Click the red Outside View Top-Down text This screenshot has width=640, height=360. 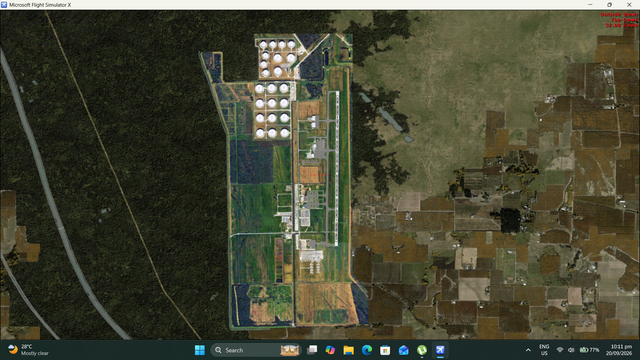click(x=619, y=20)
